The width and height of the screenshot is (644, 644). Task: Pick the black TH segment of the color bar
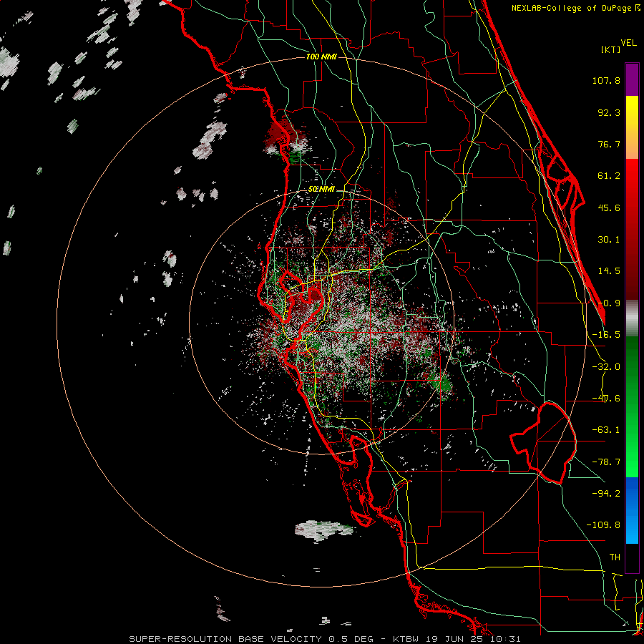point(632,557)
